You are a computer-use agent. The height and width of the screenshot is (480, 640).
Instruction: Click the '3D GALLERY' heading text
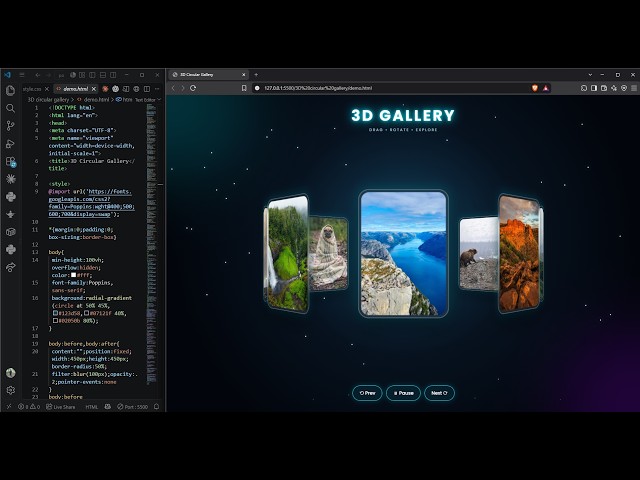[403, 116]
